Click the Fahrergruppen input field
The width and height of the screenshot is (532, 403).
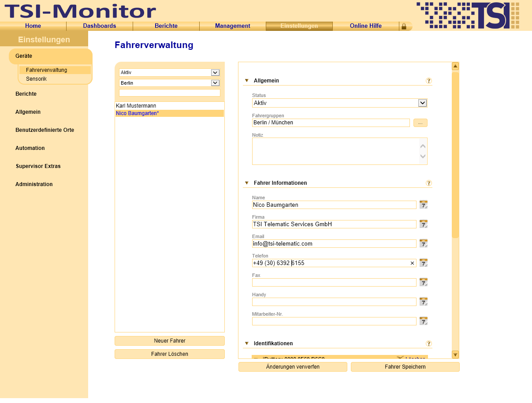(331, 123)
